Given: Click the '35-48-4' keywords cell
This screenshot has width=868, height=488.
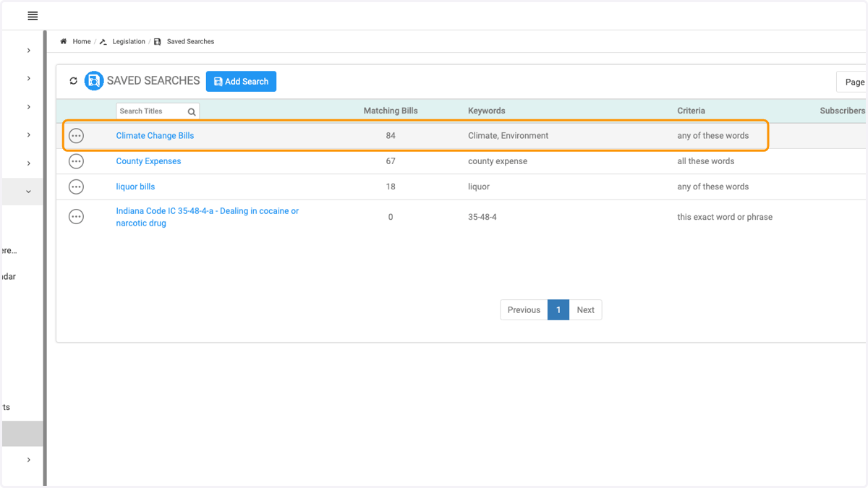Looking at the screenshot, I should pos(482,217).
